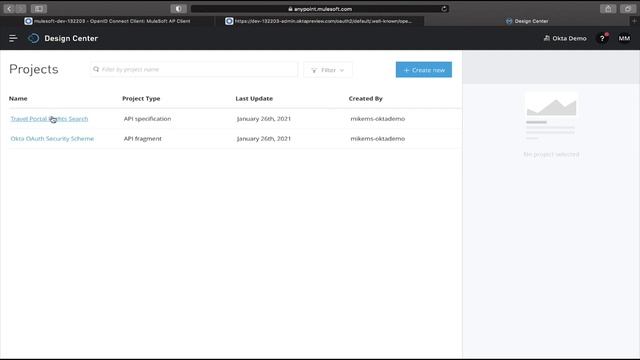Click the Design Center logo icon
Image resolution: width=640 pixels, height=360 pixels.
[x=33, y=38]
